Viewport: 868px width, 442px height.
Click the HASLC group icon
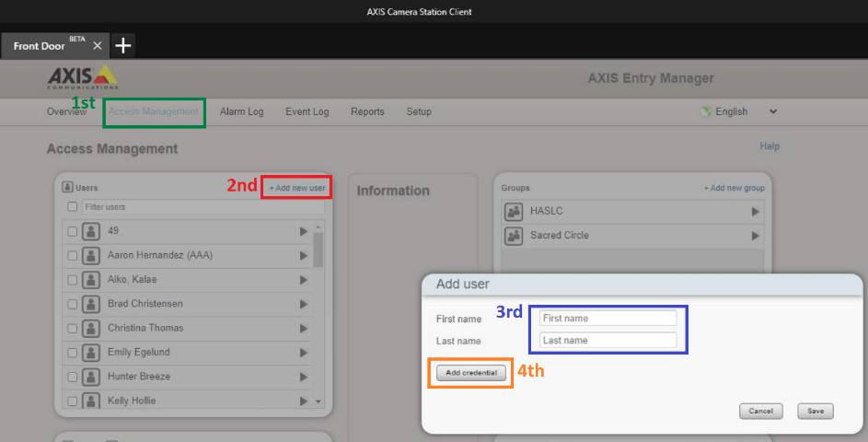[x=514, y=212]
